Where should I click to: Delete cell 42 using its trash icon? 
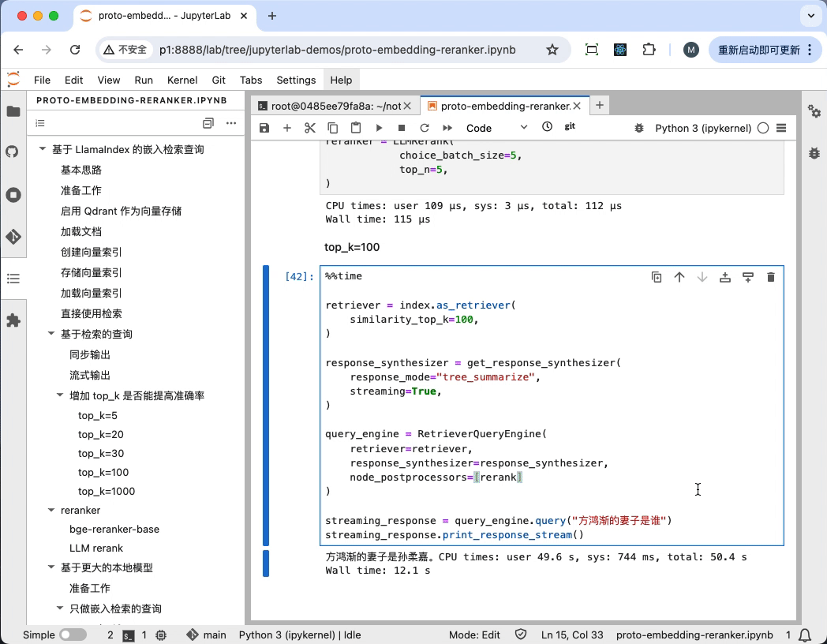[771, 276]
